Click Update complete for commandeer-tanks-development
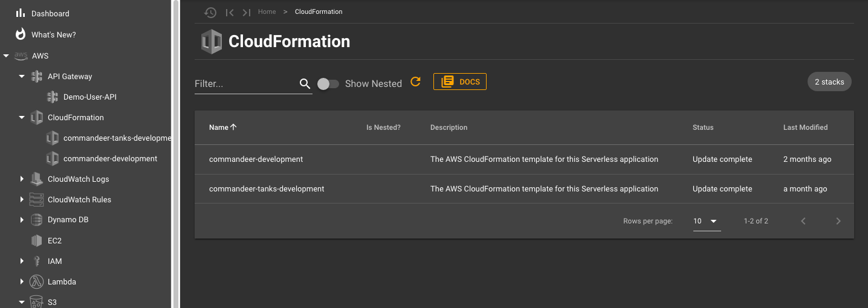The width and height of the screenshot is (868, 308). (722, 189)
